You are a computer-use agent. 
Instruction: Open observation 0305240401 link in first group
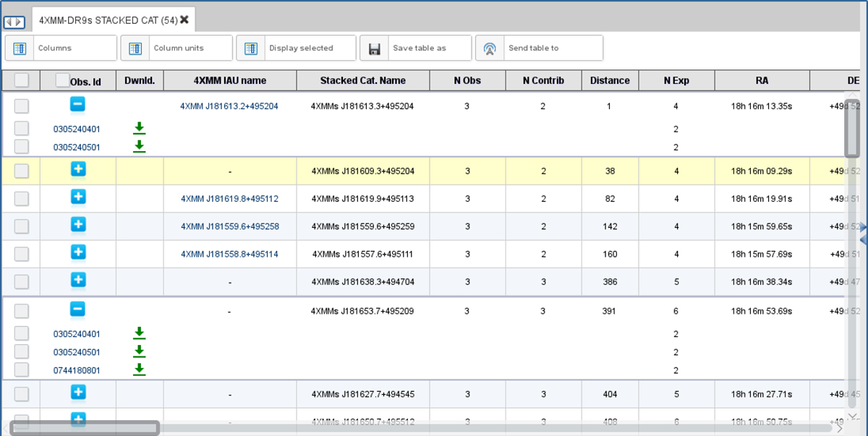coord(77,129)
